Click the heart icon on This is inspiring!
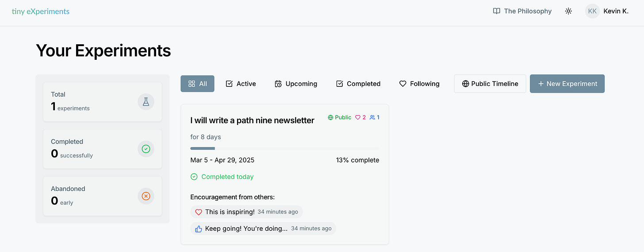The height and width of the screenshot is (252, 644). point(198,212)
